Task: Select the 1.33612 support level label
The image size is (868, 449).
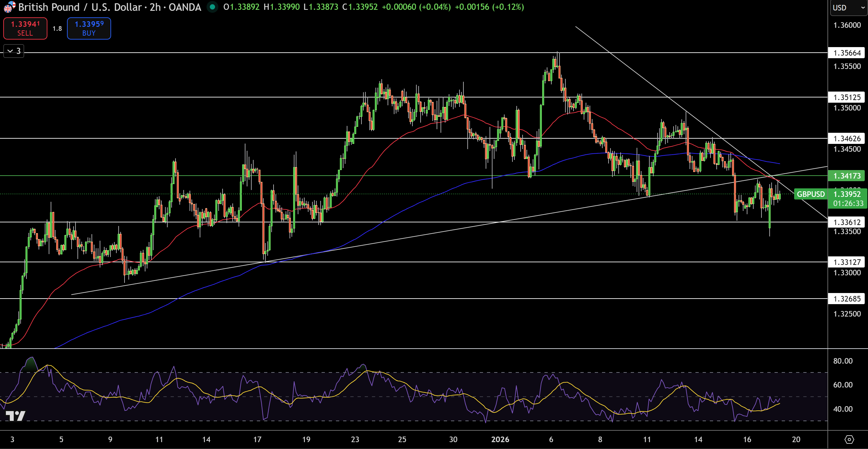Action: (847, 222)
